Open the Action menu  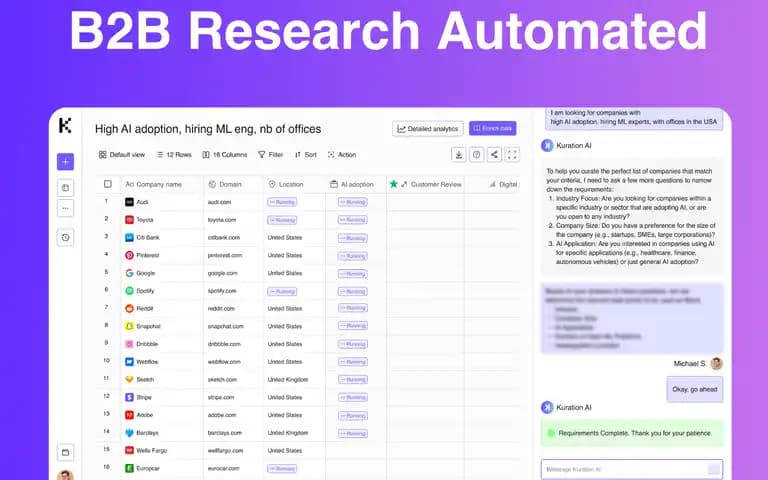pyautogui.click(x=342, y=155)
